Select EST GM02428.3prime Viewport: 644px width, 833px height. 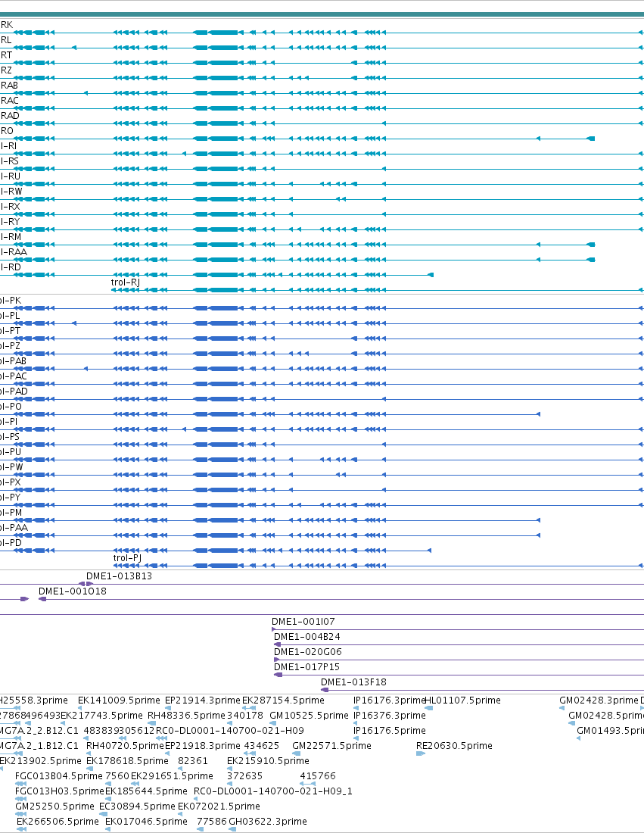click(599, 700)
